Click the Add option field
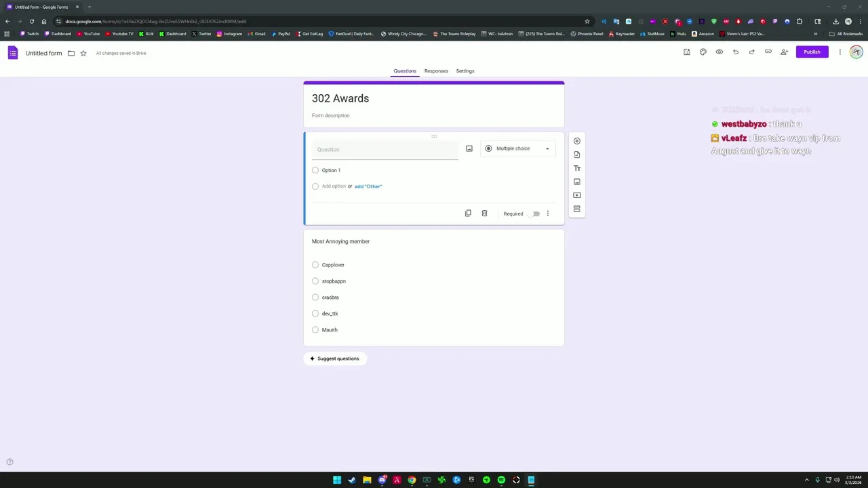 pos(334,186)
